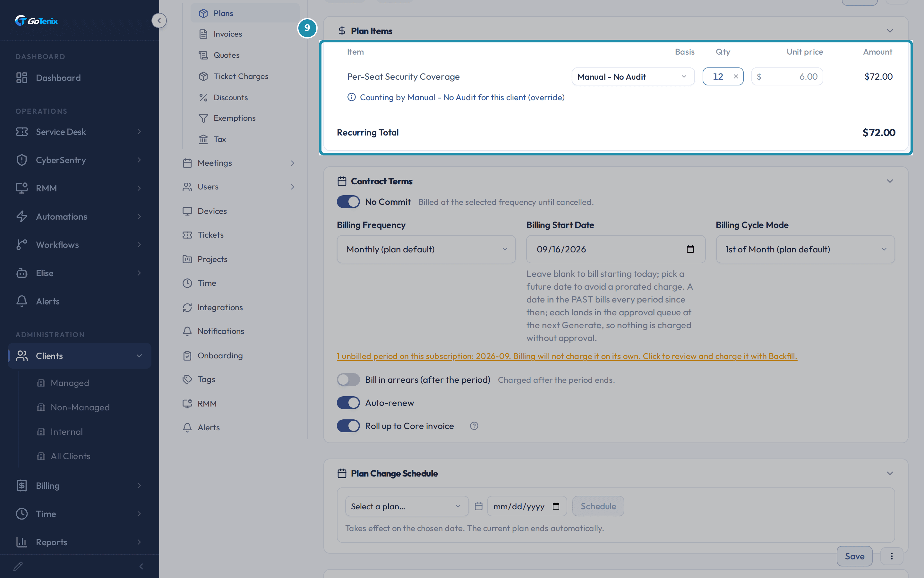Open Internal clients list
Viewport: 924px width, 578px height.
point(66,432)
